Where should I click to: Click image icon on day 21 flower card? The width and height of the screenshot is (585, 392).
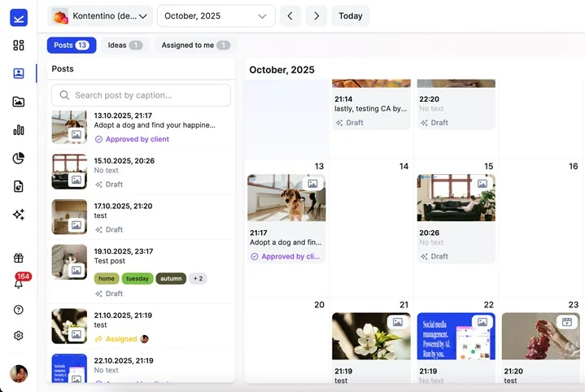[x=398, y=322]
